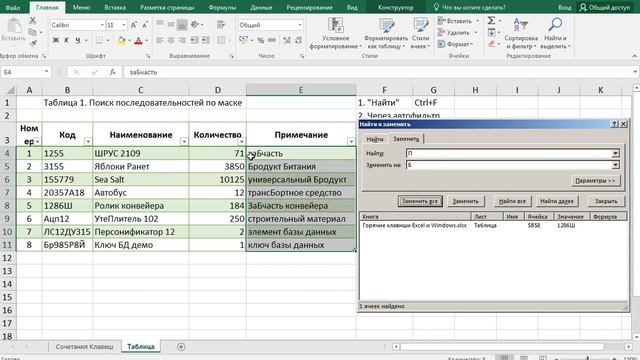The width and height of the screenshot is (640, 360).
Task: Open the Calibri font name dropdown
Action: click(102, 25)
